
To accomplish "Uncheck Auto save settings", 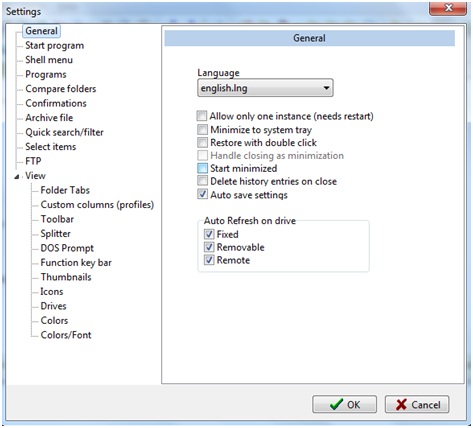I will pyautogui.click(x=202, y=194).
